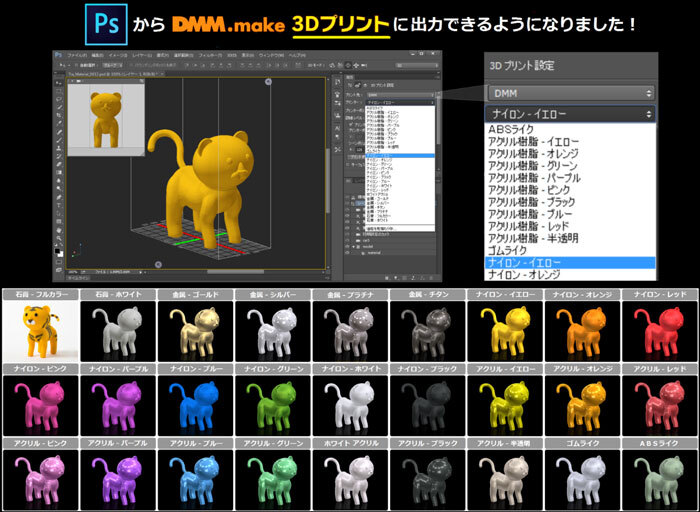Toggle visibility of the material layer
Viewport: 700px width, 512px height.
347,253
